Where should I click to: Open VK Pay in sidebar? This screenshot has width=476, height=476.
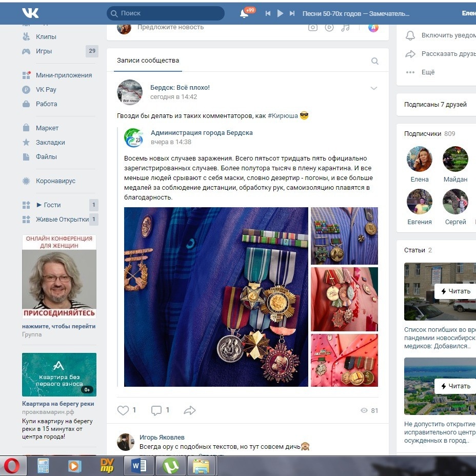[46, 90]
